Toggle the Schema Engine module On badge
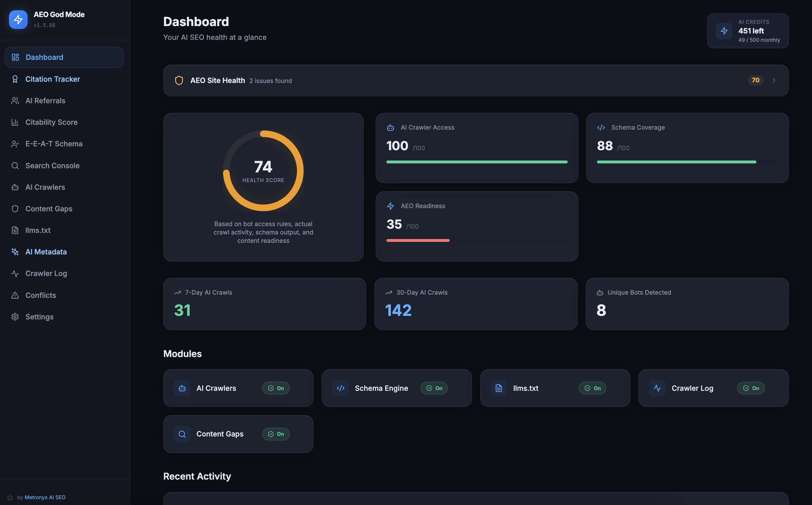Screen dimensions: 812x505 pos(434,388)
